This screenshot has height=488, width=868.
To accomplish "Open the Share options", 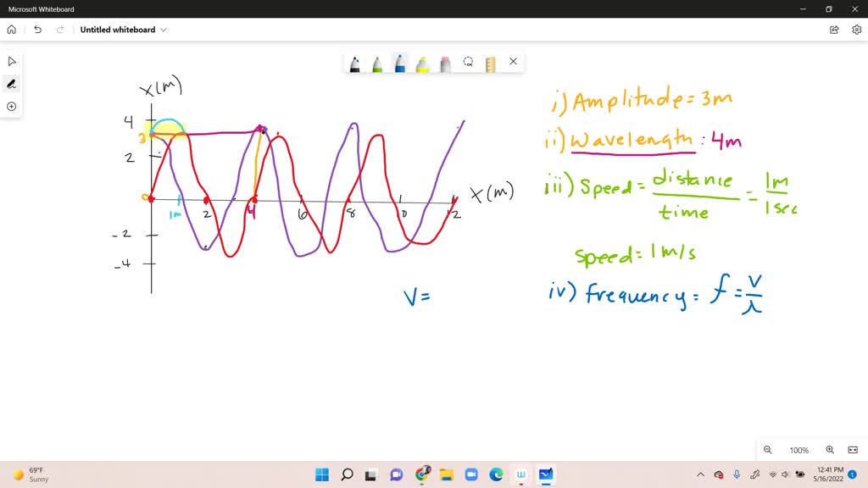I will pos(834,28).
